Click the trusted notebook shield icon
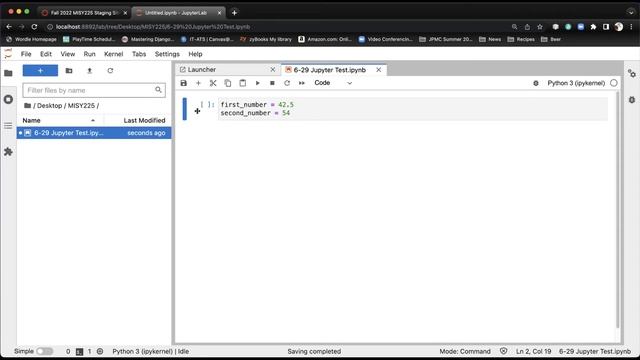The image size is (640, 360). [504, 351]
